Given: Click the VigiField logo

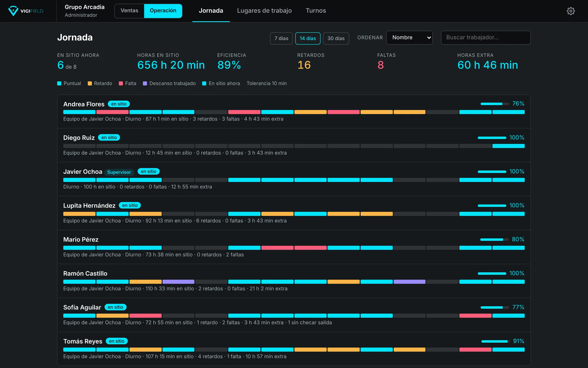Looking at the screenshot, I should tap(26, 11).
